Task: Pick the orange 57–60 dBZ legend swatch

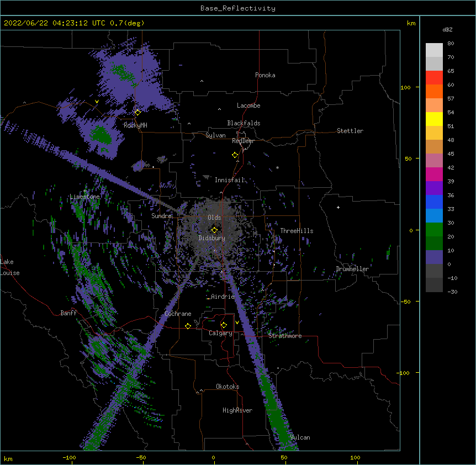Action: click(434, 91)
